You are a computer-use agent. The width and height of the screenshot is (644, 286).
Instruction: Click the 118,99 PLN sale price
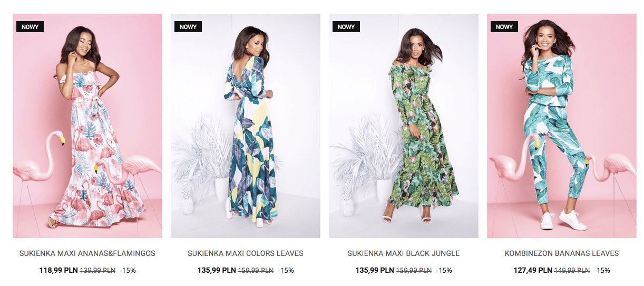[58, 270]
